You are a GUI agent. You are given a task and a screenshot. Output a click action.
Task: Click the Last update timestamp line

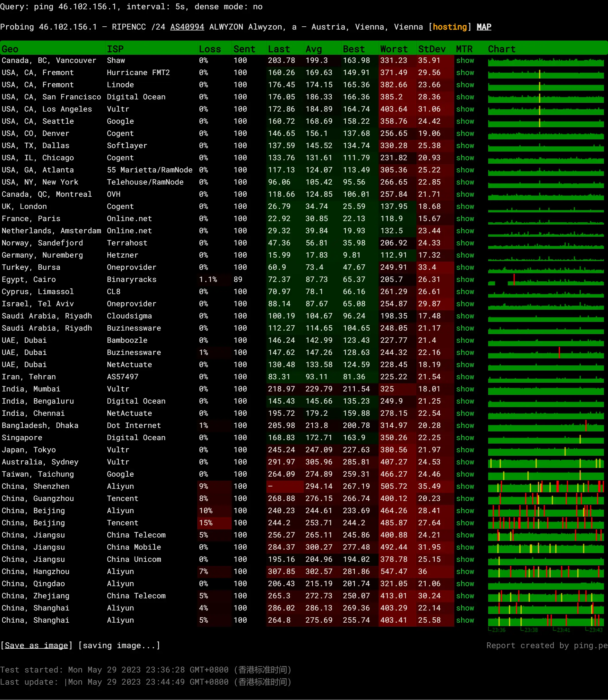[x=146, y=682]
